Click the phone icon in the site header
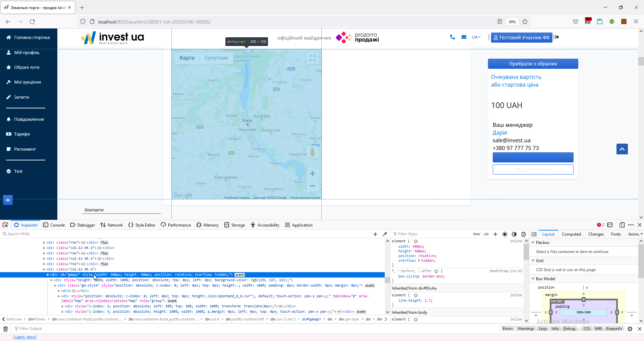Viewport: 644px width, 349px height. (452, 37)
